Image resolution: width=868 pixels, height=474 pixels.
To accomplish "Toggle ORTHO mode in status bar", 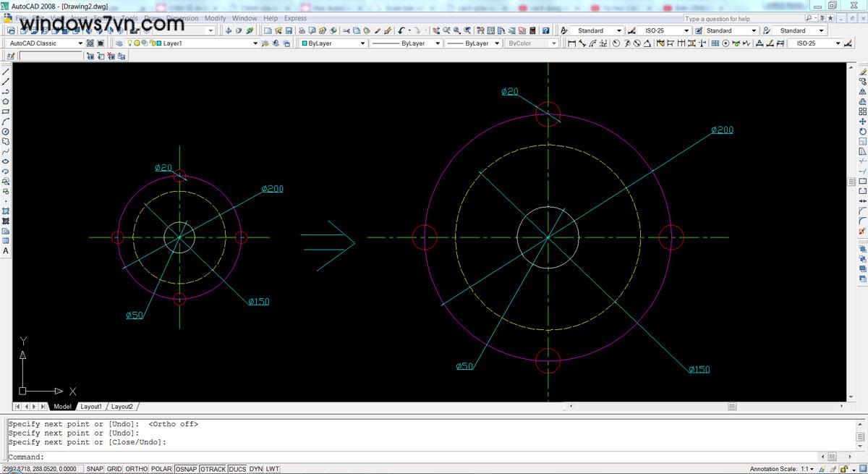I will (x=137, y=469).
